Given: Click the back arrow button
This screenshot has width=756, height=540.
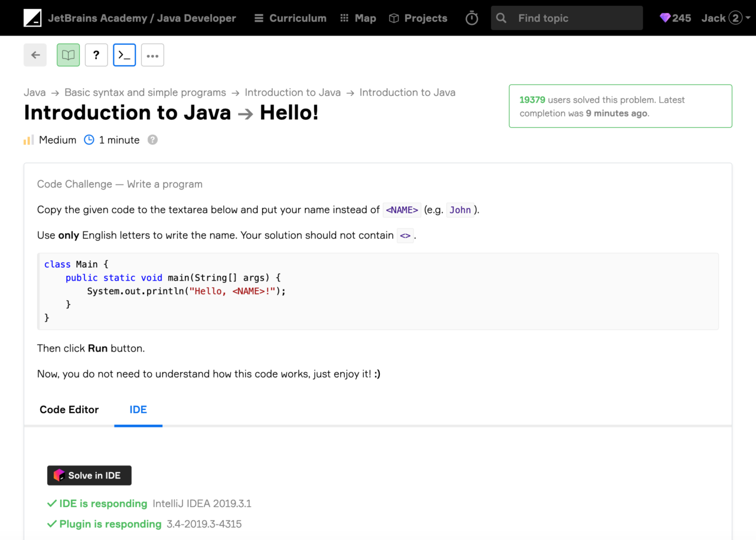Looking at the screenshot, I should coord(35,54).
